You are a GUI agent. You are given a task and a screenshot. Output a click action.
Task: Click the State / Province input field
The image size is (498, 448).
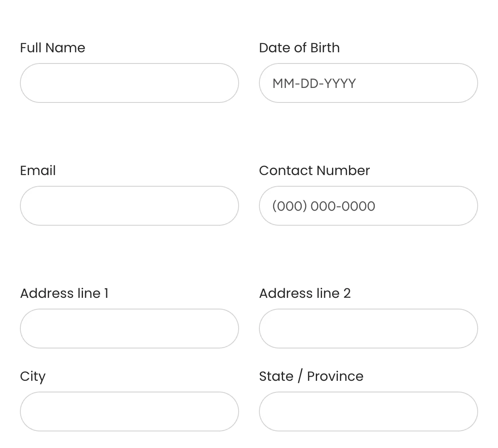click(368, 411)
